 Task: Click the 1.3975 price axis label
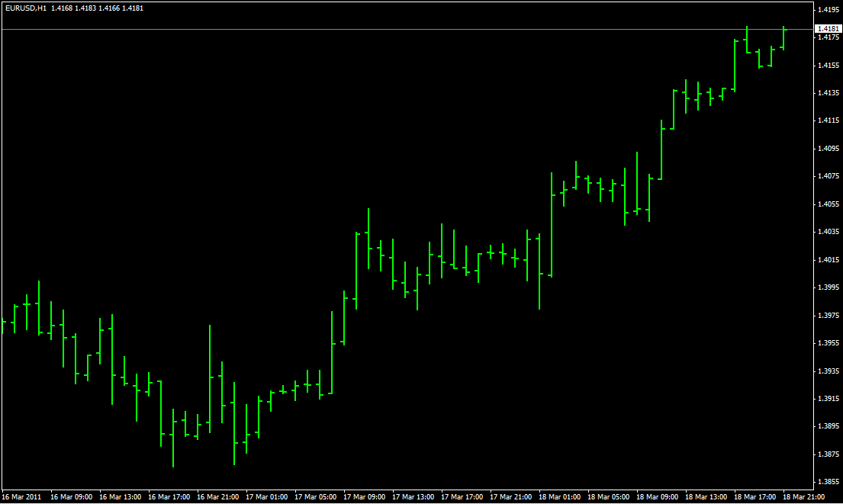(828, 316)
